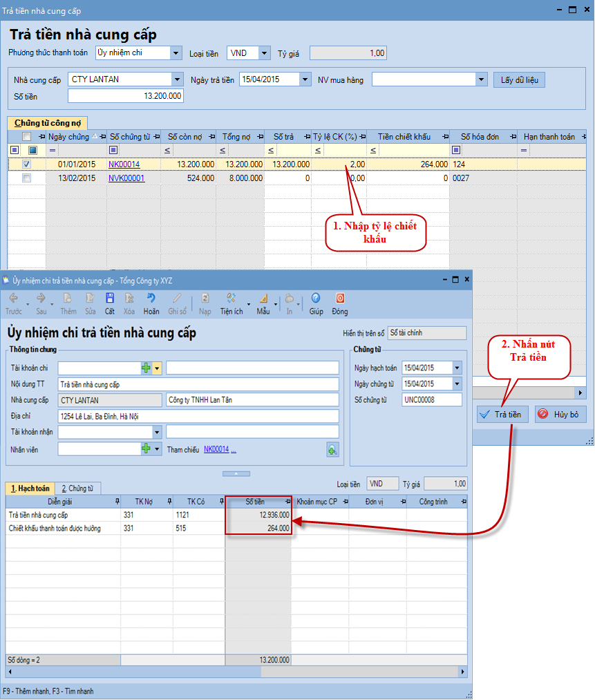Open voucher link NVK00001
Screen dimensions: 595x700
(126, 178)
